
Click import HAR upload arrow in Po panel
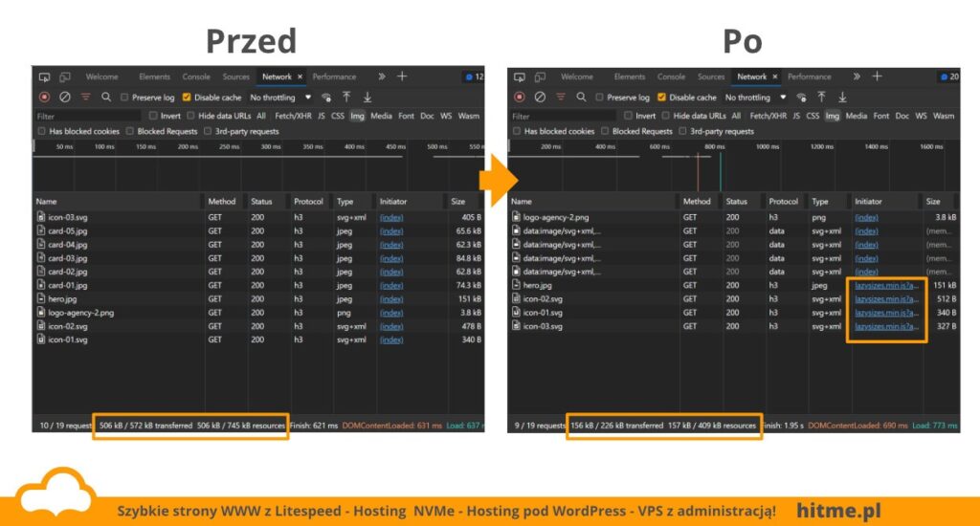click(821, 97)
